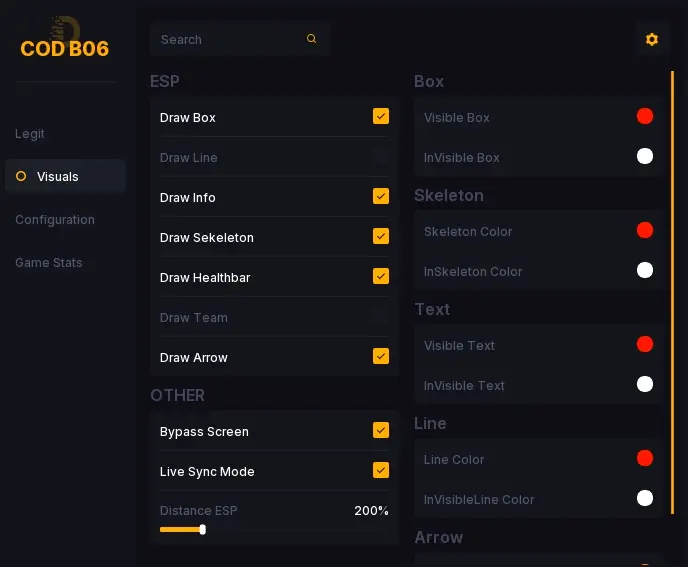Click the search magnifier icon
Image resolution: width=688 pixels, height=567 pixels.
point(312,39)
